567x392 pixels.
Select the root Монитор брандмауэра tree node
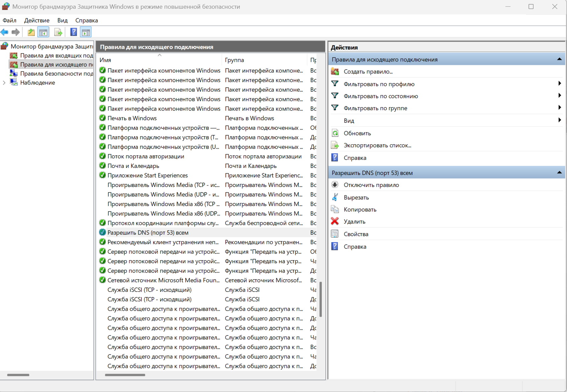(52, 46)
